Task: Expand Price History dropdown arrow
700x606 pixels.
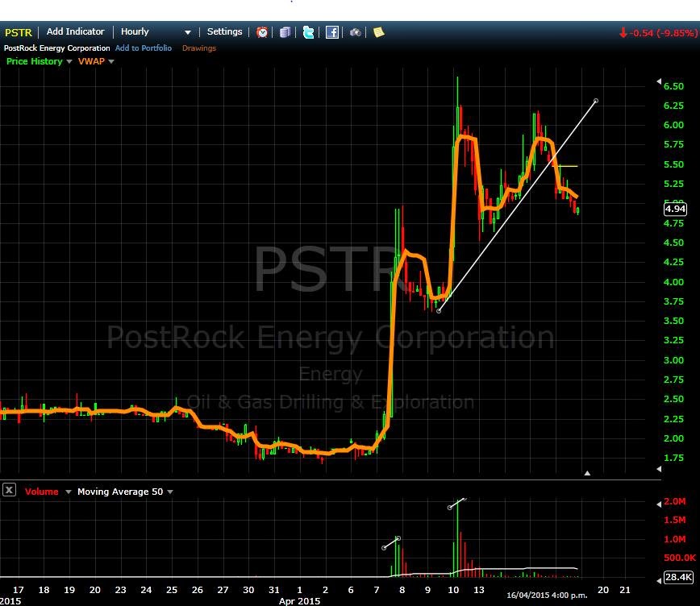Action: [69, 61]
